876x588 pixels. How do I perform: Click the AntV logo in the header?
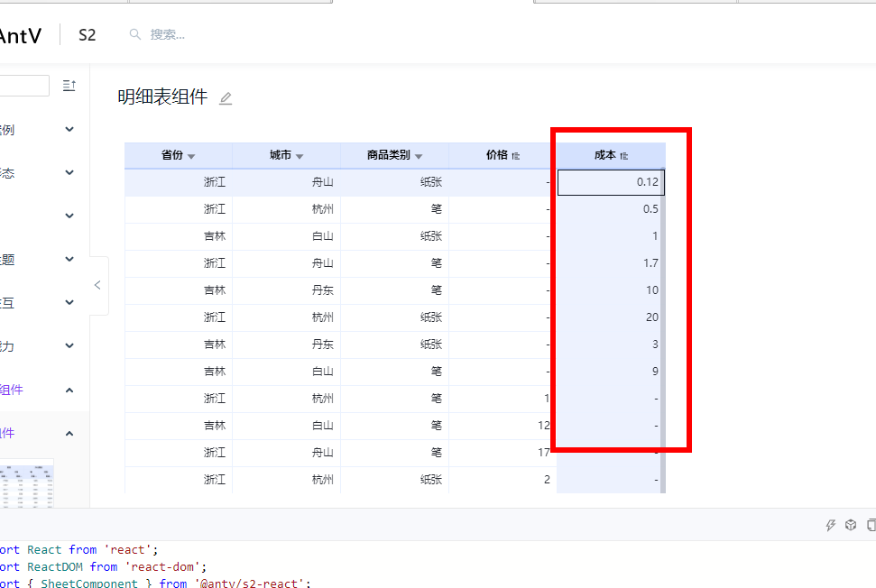coord(21,35)
